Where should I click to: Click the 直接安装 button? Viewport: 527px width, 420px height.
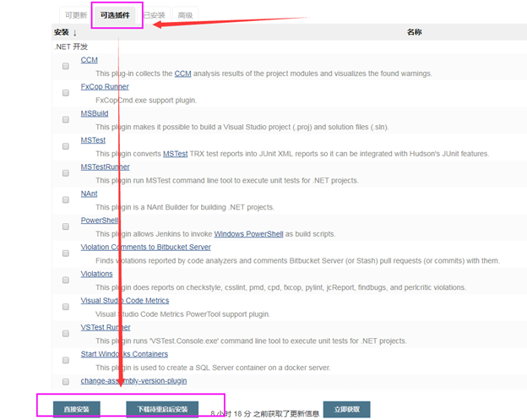(x=76, y=409)
